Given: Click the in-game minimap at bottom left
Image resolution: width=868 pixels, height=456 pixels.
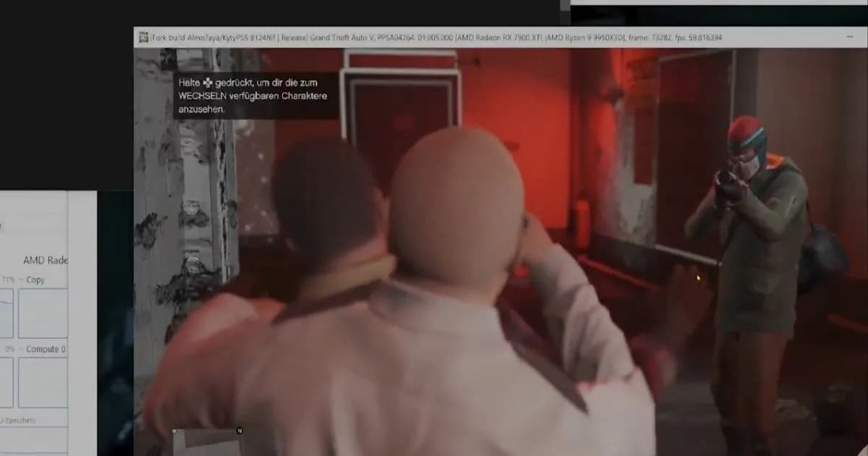Looking at the screenshot, I should click(x=206, y=442).
